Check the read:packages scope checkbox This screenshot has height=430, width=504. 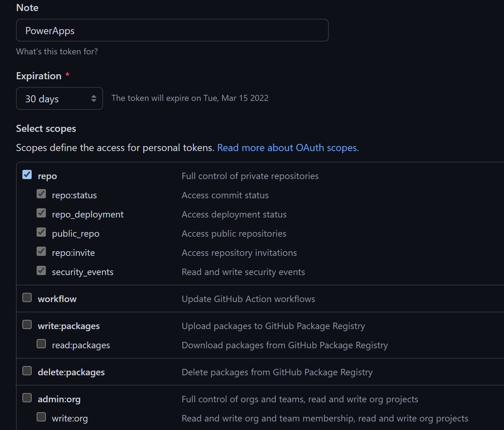click(x=41, y=344)
